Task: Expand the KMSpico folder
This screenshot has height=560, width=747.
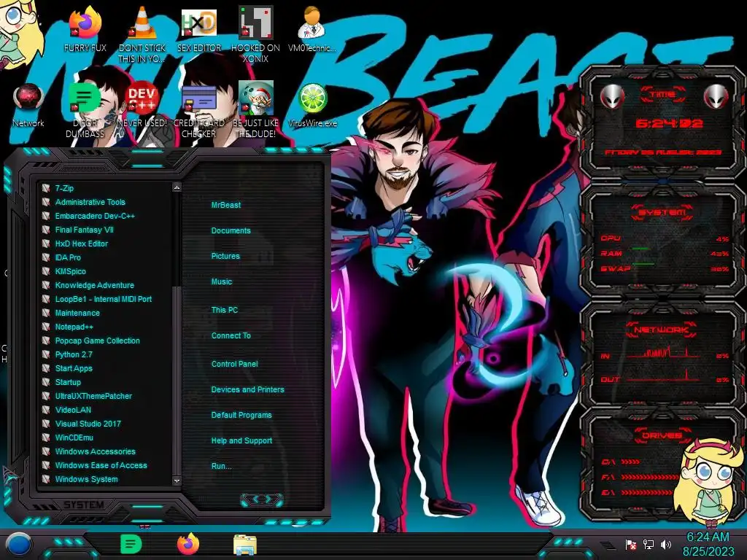Action: (71, 271)
